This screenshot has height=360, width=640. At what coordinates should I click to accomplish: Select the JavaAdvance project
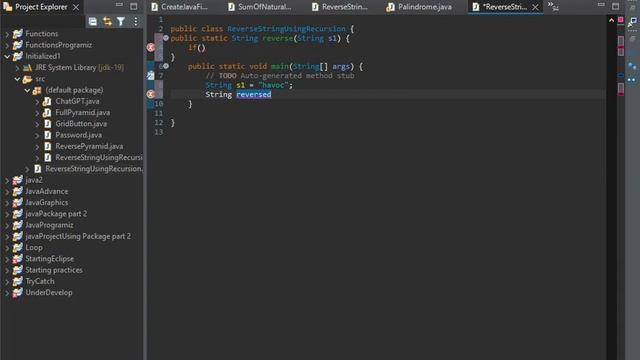point(47,191)
